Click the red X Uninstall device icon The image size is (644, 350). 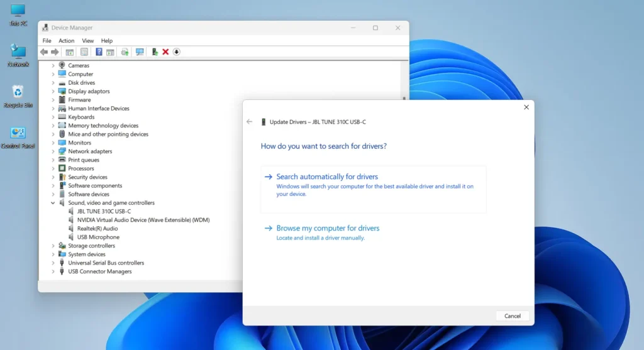165,52
